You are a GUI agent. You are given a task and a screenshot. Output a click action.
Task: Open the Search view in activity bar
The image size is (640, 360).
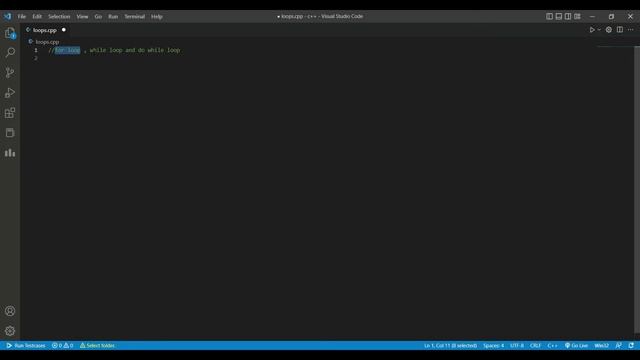pos(10,53)
